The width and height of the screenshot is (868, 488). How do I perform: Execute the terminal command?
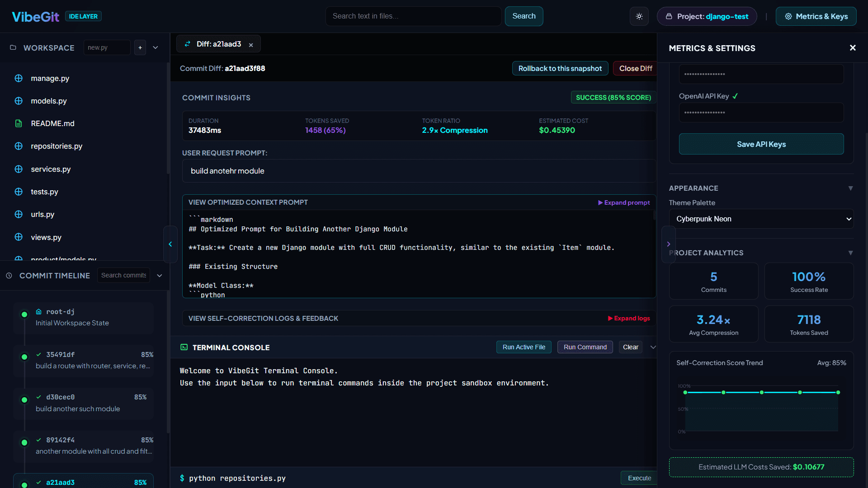(x=639, y=478)
